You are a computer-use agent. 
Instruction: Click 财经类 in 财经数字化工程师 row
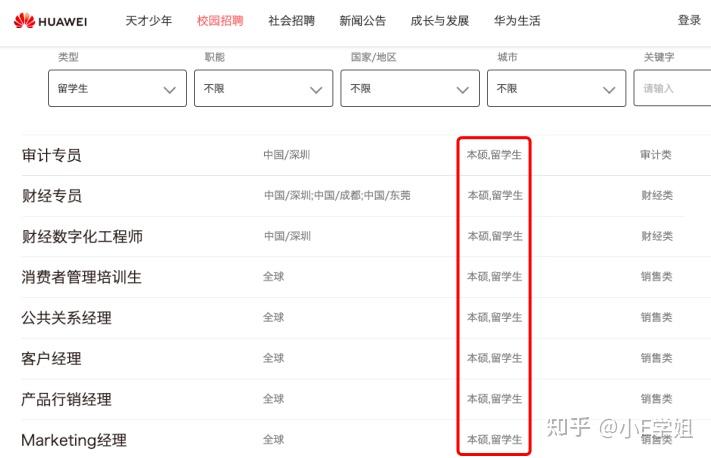pyautogui.click(x=657, y=236)
